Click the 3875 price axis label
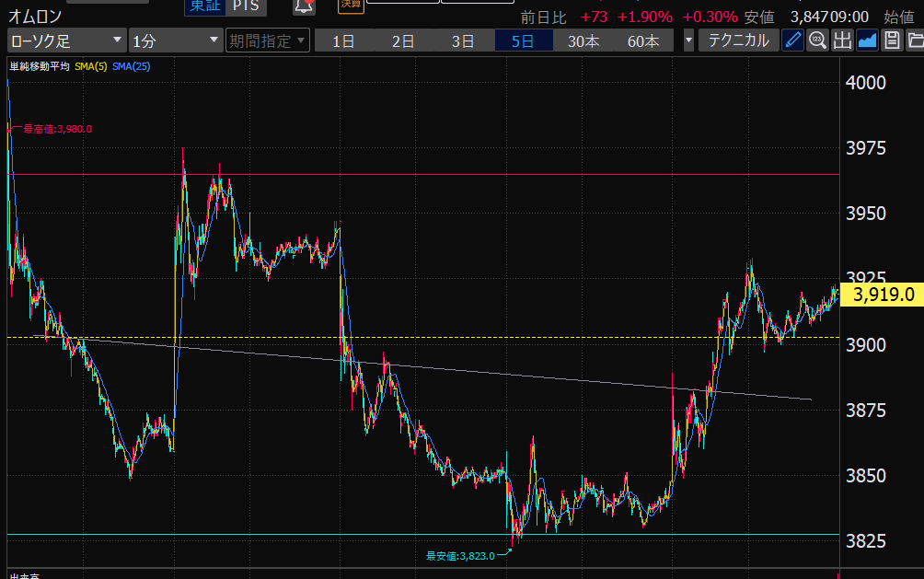 tap(866, 411)
